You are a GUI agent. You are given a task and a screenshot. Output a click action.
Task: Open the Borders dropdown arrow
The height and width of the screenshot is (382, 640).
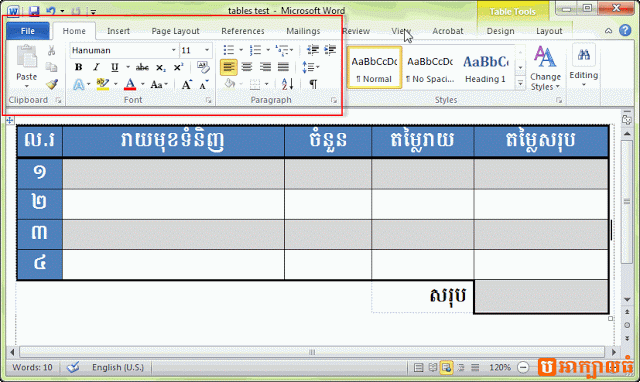pyautogui.click(x=267, y=84)
